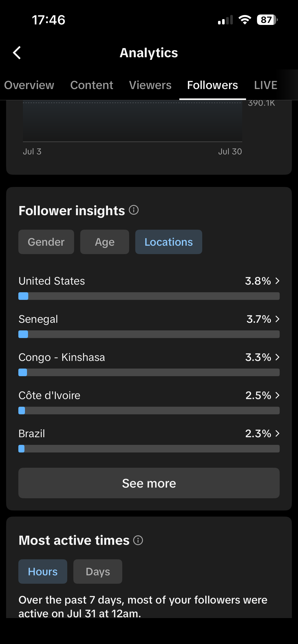The width and height of the screenshot is (298, 644).
Task: Tap the battery indicator in status bar
Action: pos(267,20)
